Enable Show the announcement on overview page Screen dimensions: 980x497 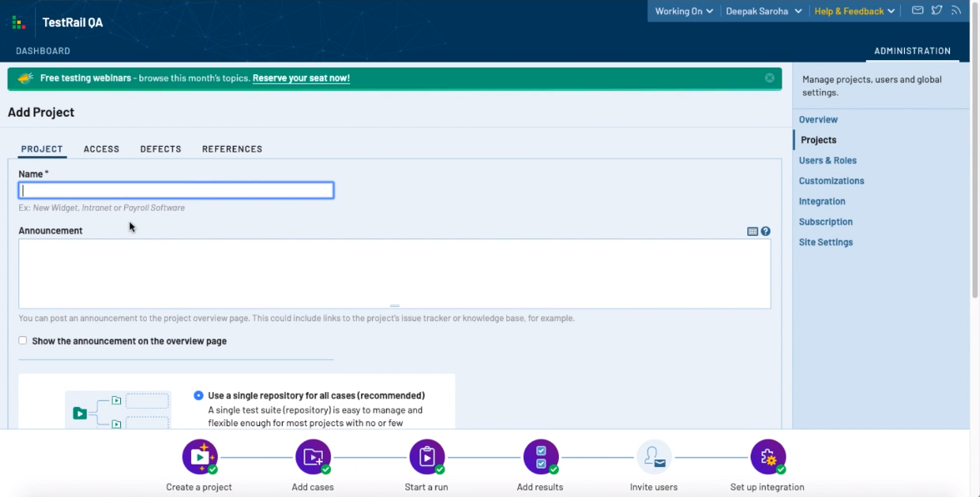(23, 340)
